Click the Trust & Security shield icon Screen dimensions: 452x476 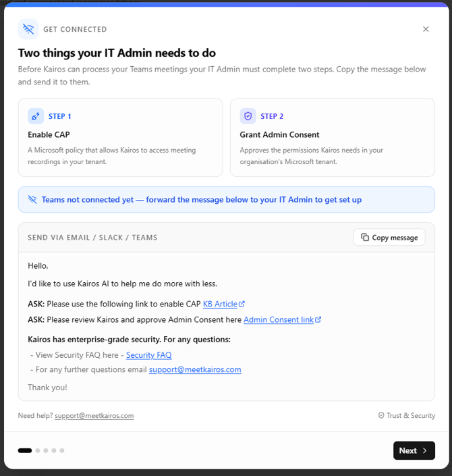coord(381,416)
